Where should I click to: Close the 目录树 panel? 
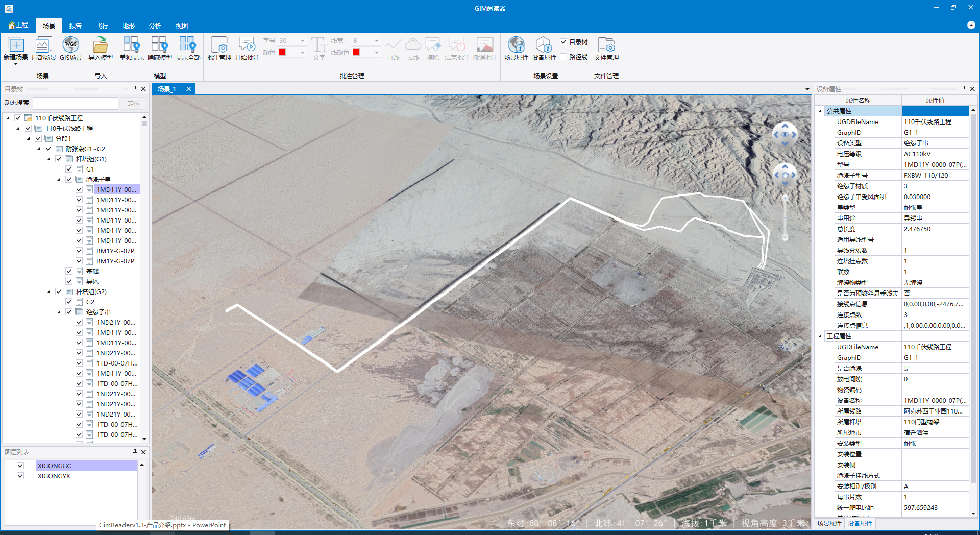pyautogui.click(x=143, y=89)
